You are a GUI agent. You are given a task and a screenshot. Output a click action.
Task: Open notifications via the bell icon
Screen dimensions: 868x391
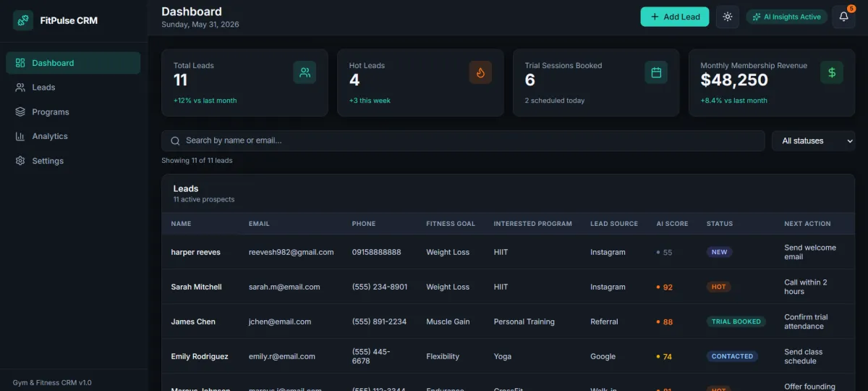tap(843, 17)
